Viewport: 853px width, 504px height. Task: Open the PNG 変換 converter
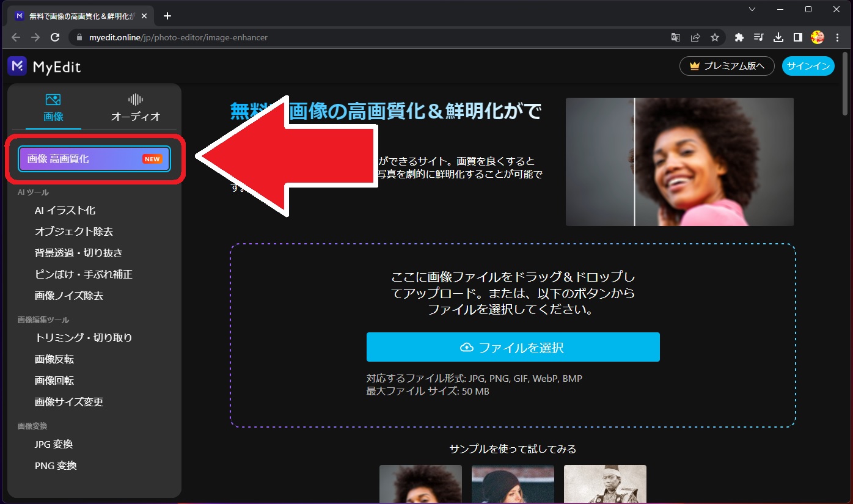56,466
